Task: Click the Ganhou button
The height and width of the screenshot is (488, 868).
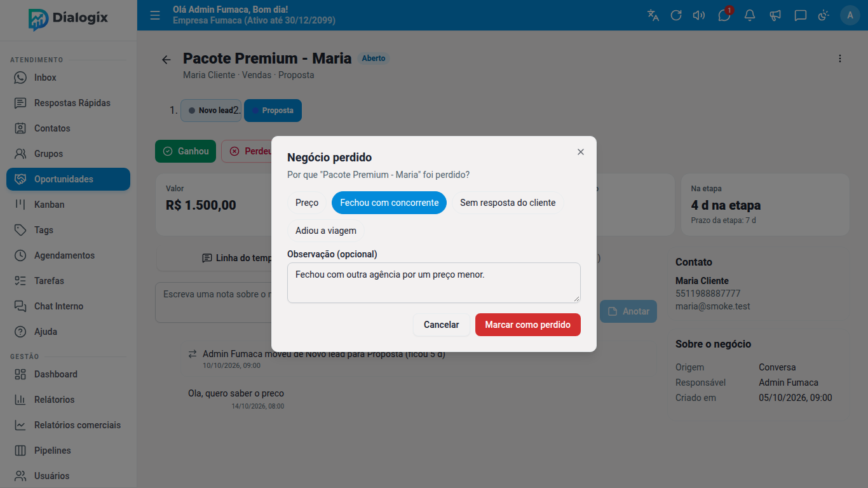Action: (x=186, y=151)
